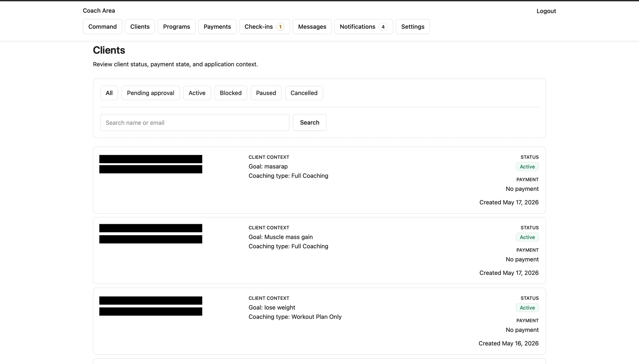Click Coaching type text in masarap card
The height and width of the screenshot is (364, 639).
point(288,176)
